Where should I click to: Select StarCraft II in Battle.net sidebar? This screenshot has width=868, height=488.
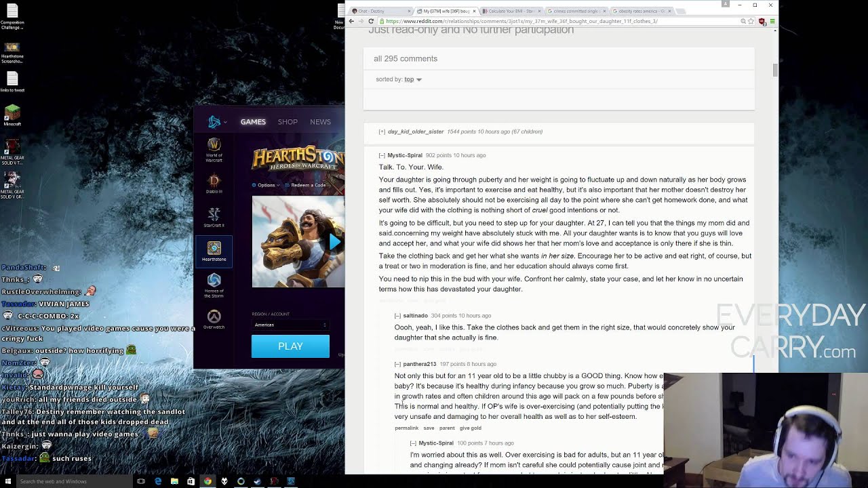214,217
